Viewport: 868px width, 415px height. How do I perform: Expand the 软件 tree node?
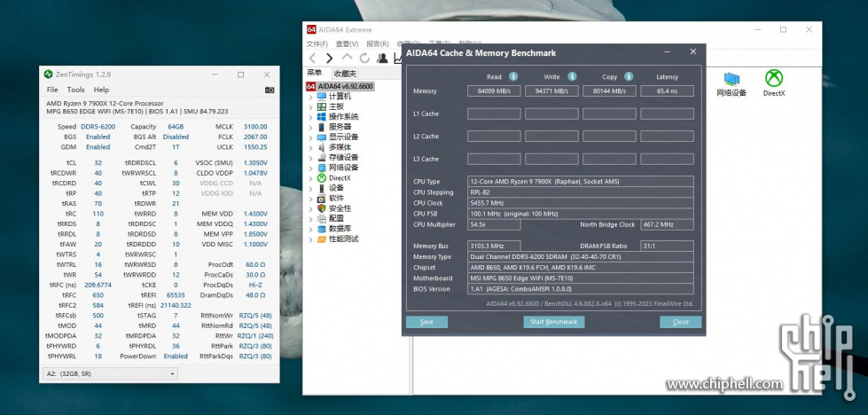pos(310,198)
